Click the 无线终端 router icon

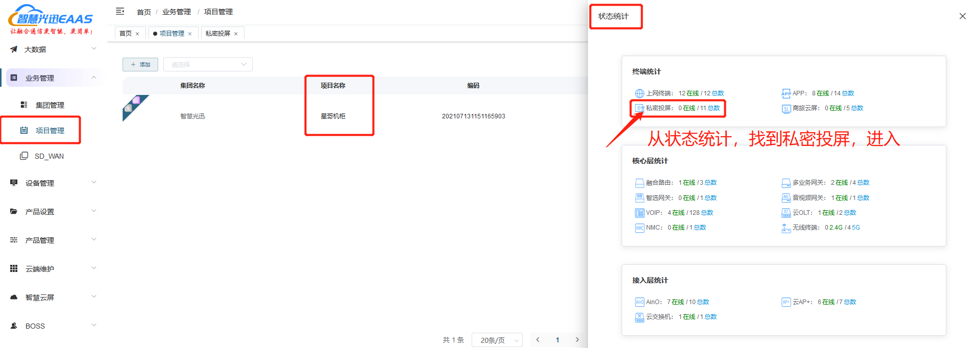(786, 228)
